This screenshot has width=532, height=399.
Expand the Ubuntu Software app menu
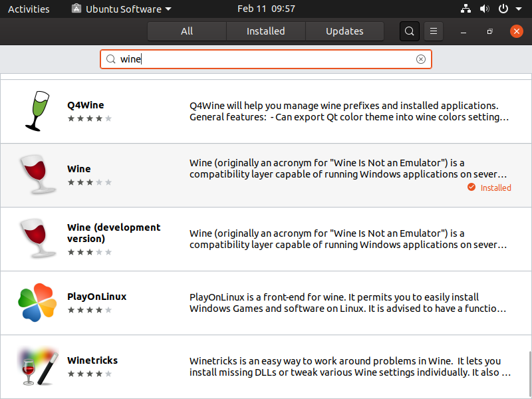(x=121, y=9)
